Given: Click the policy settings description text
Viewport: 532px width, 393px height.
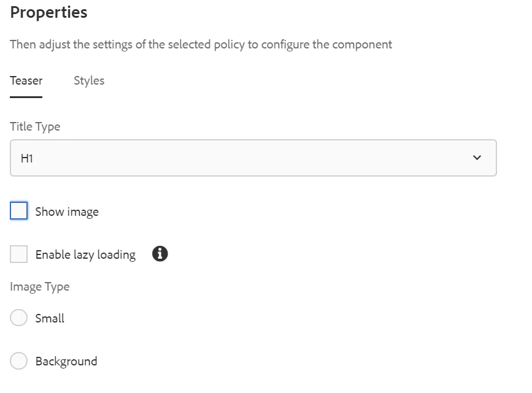Looking at the screenshot, I should click(x=201, y=45).
